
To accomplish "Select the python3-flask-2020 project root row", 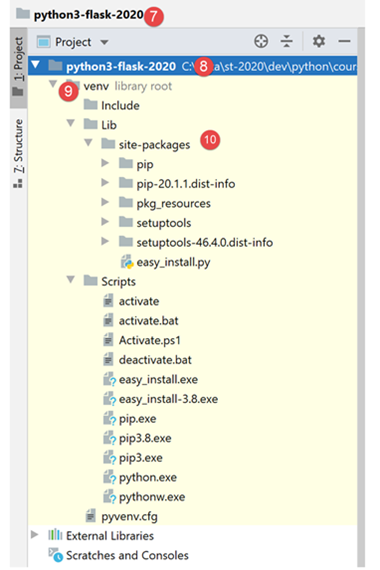I will coord(192,66).
